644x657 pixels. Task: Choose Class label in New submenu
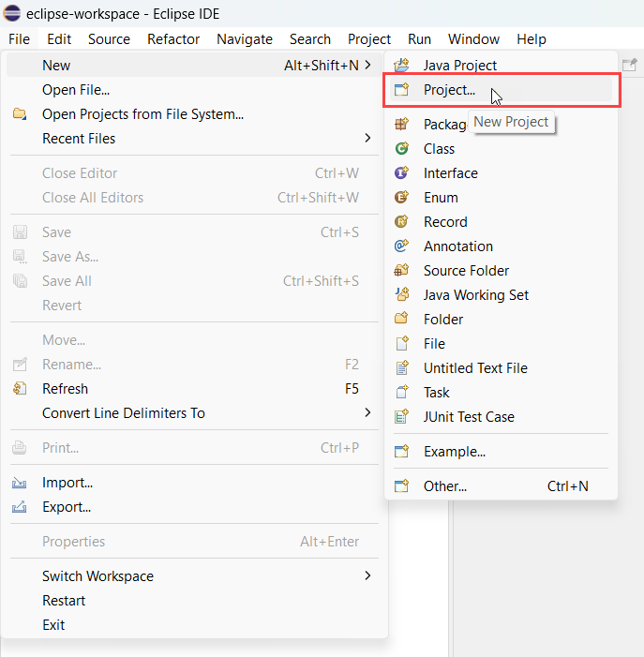click(439, 149)
